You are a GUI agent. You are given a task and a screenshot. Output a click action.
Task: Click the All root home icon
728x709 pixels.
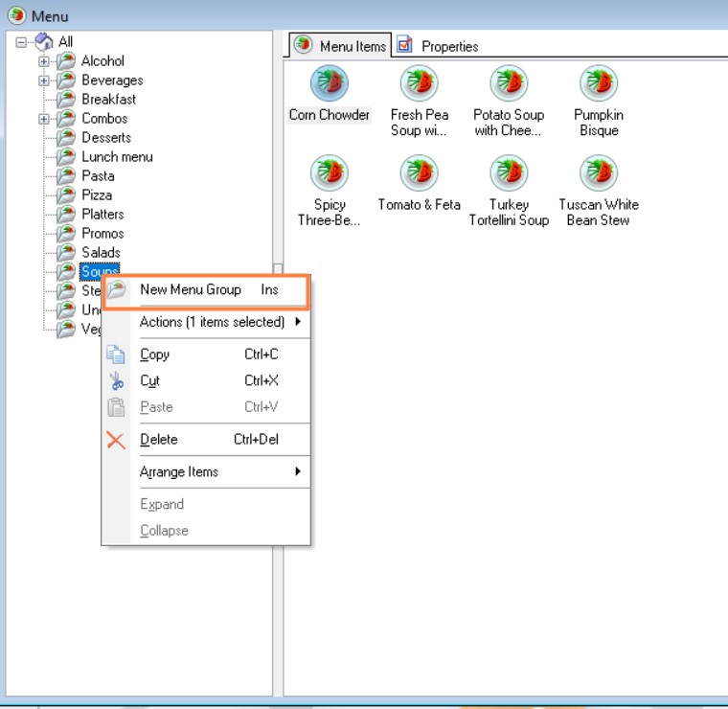[x=44, y=41]
